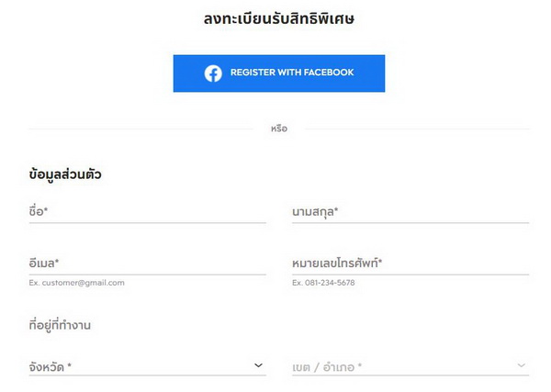Click the ลงทะเบียนรับสิทธิพิเศษ page heading
This screenshot has height=392, width=551.
coord(278,17)
